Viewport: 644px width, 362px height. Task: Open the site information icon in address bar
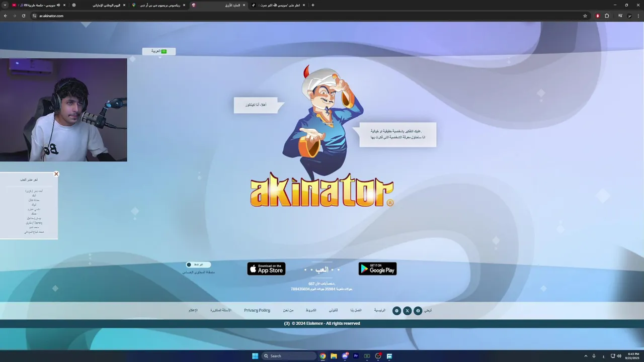coord(34,16)
